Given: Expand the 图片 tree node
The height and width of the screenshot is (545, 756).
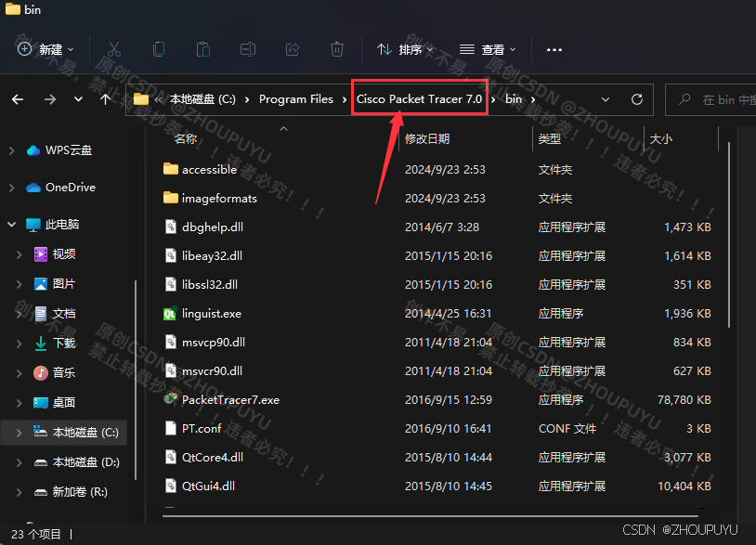Looking at the screenshot, I should click(x=19, y=284).
